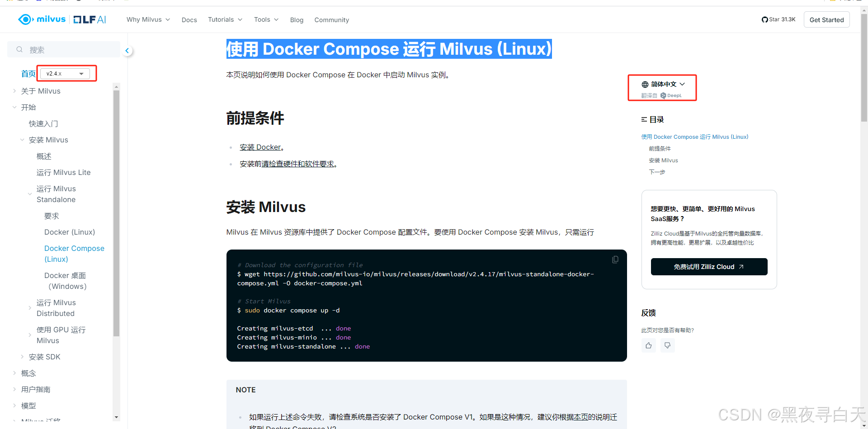This screenshot has height=429, width=868.
Task: Select Docs from the top navigation
Action: [x=189, y=19]
